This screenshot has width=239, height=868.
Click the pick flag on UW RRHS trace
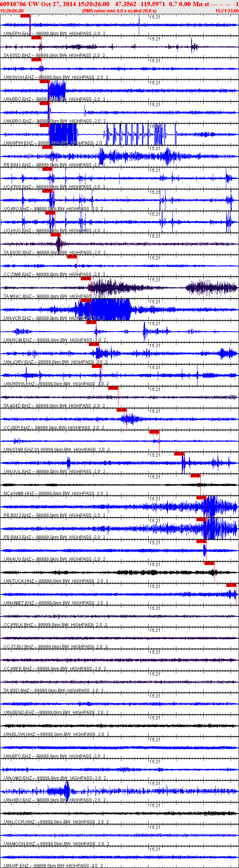coord(97,366)
